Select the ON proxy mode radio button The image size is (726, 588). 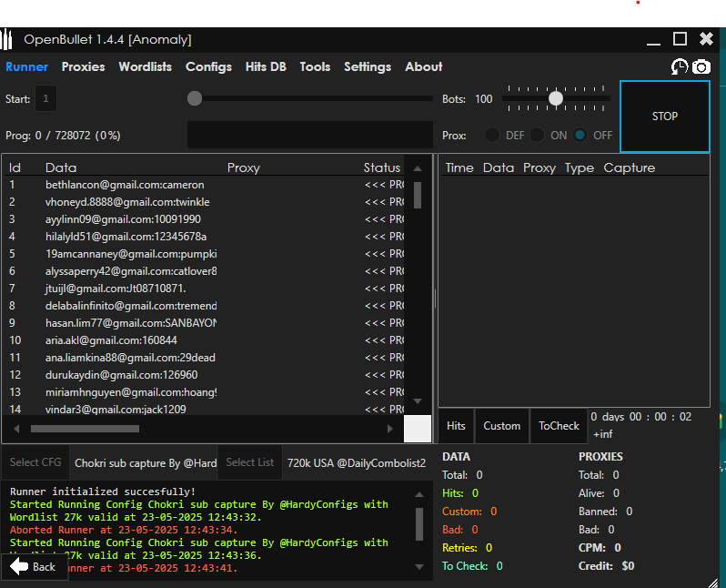(538, 135)
